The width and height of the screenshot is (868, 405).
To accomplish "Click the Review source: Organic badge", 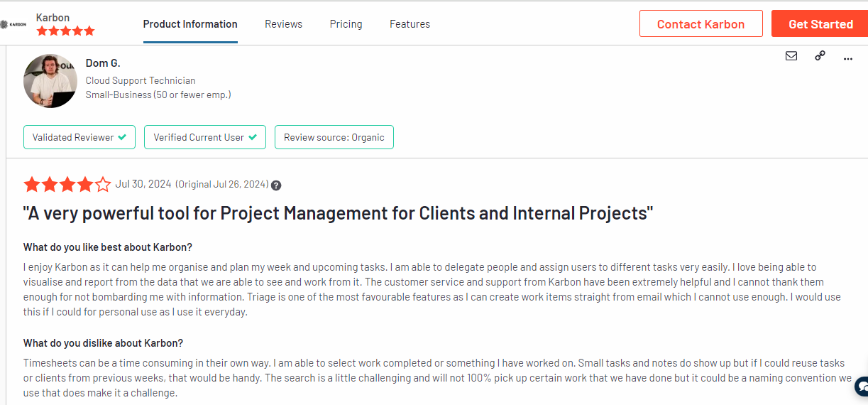I will (334, 137).
